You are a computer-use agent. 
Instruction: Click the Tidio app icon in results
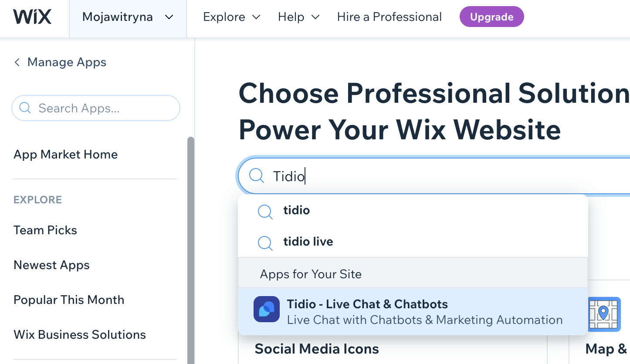[x=267, y=309]
